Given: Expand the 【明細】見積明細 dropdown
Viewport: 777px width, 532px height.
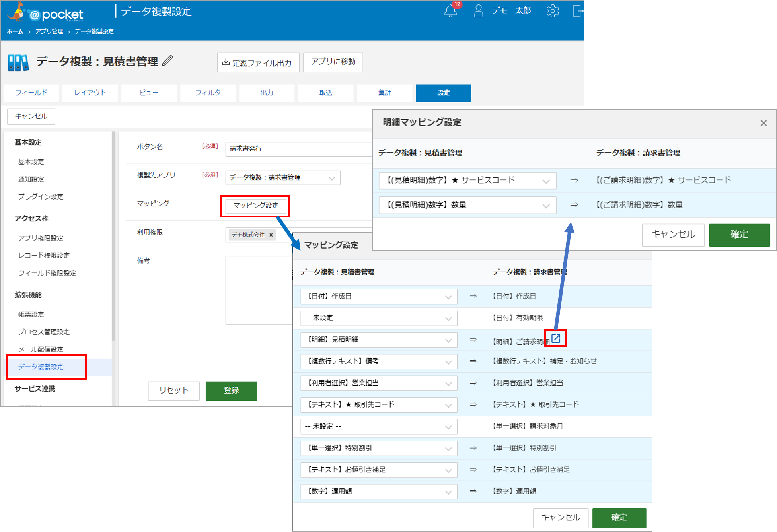Looking at the screenshot, I should click(379, 340).
